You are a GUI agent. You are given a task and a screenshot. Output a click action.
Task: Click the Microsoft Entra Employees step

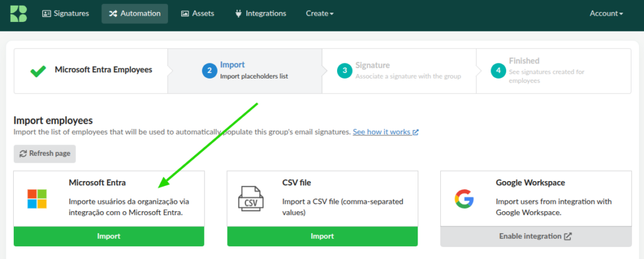tap(103, 70)
